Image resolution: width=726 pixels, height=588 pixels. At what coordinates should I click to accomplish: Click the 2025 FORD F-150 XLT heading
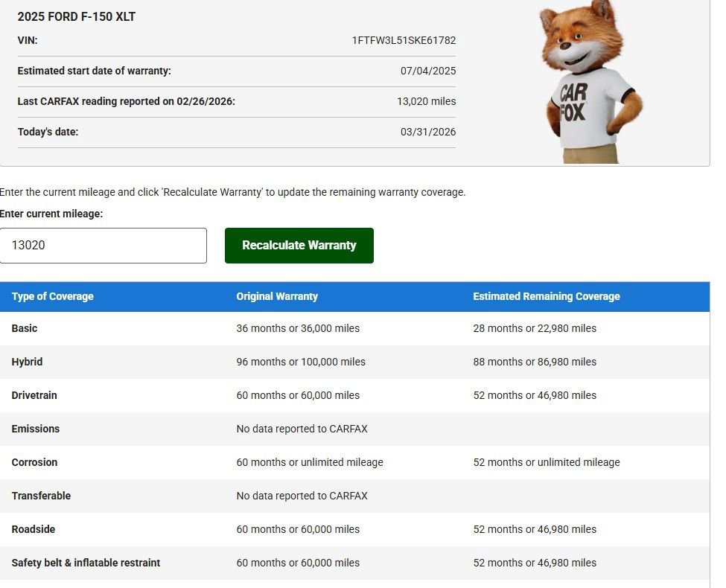[x=77, y=16]
